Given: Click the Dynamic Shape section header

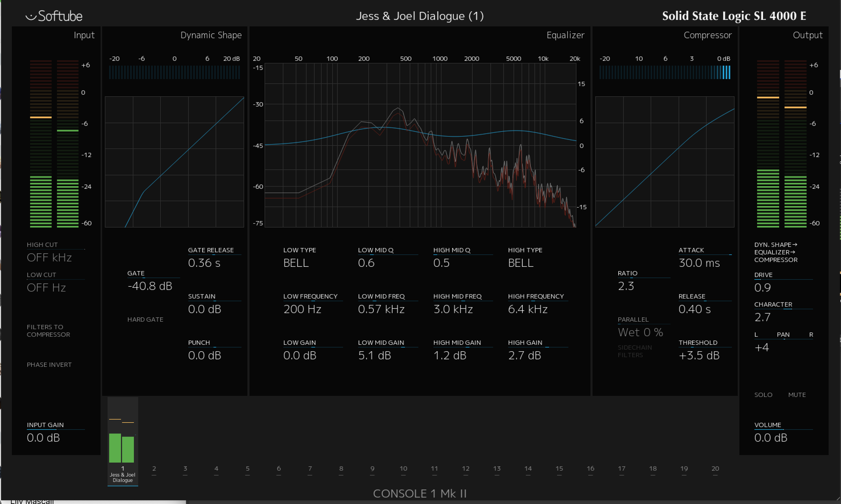Looking at the screenshot, I should pyautogui.click(x=211, y=35).
